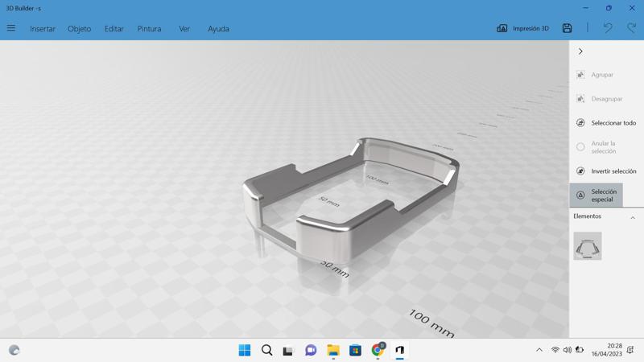The height and width of the screenshot is (362, 644).
Task: Click the Agrupar icon
Action: coord(580,75)
